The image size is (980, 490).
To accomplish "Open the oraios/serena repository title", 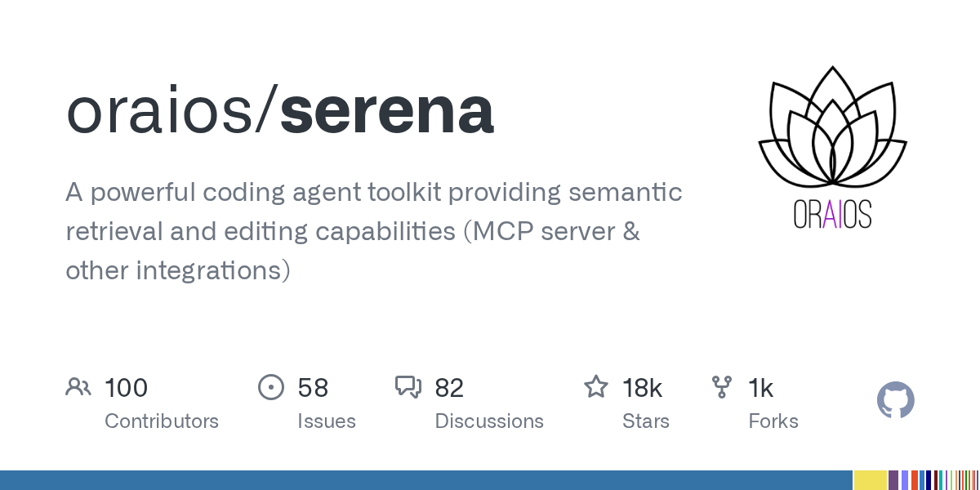I will [279, 112].
